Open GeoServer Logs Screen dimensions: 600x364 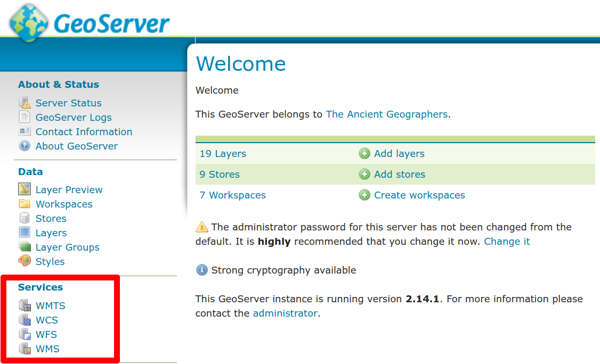tap(74, 118)
